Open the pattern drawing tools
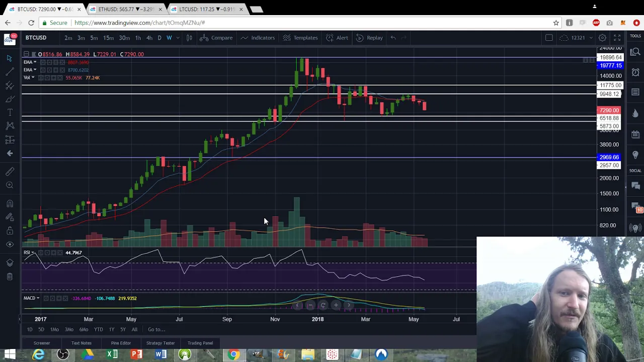644x362 pixels. pyautogui.click(x=9, y=126)
